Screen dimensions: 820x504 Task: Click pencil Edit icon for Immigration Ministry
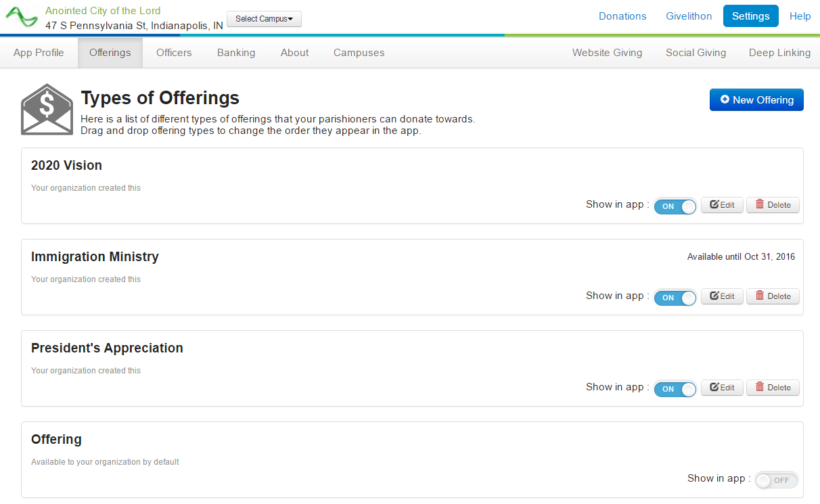click(714, 296)
